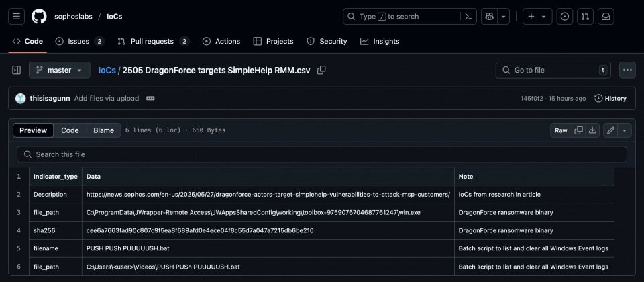The image size is (644, 282).
Task: Click the edit file pencil icon
Action: [x=610, y=130]
